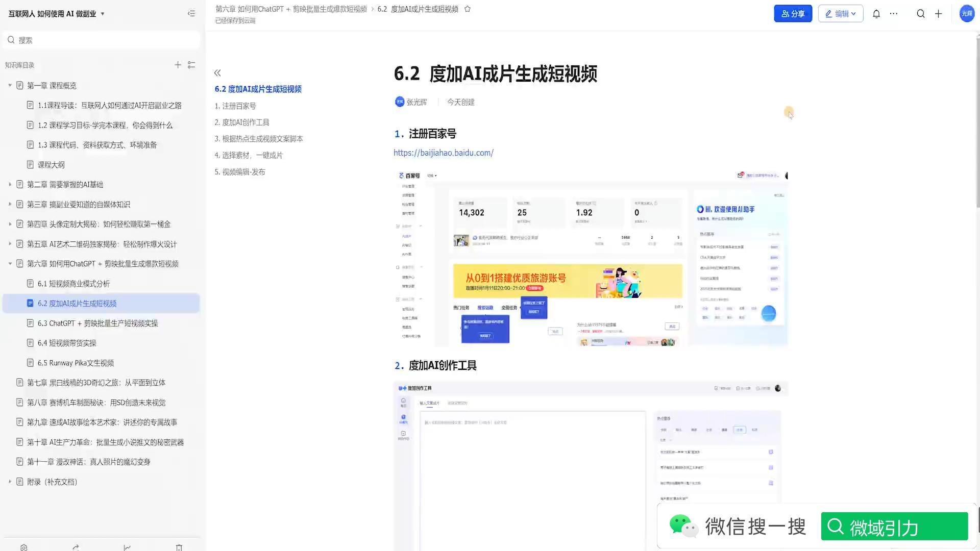The width and height of the screenshot is (980, 551).
Task: Expand 第二章 需要掌握的AI基础
Action: 10,184
